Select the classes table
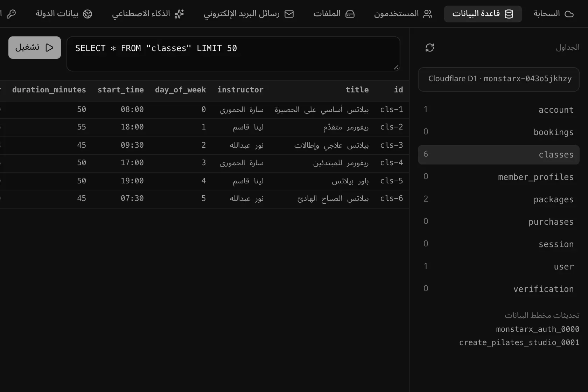This screenshot has width=588, height=392. coord(499,155)
